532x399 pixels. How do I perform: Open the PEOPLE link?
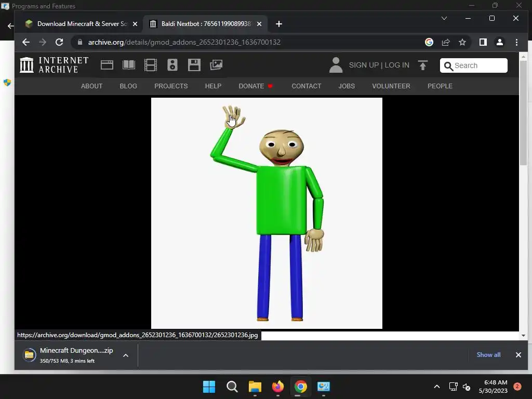click(x=440, y=86)
